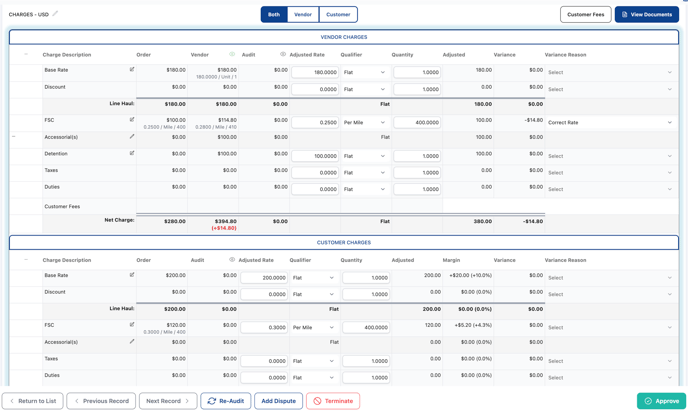Click the Approve button
688x416 pixels.
[661, 401]
